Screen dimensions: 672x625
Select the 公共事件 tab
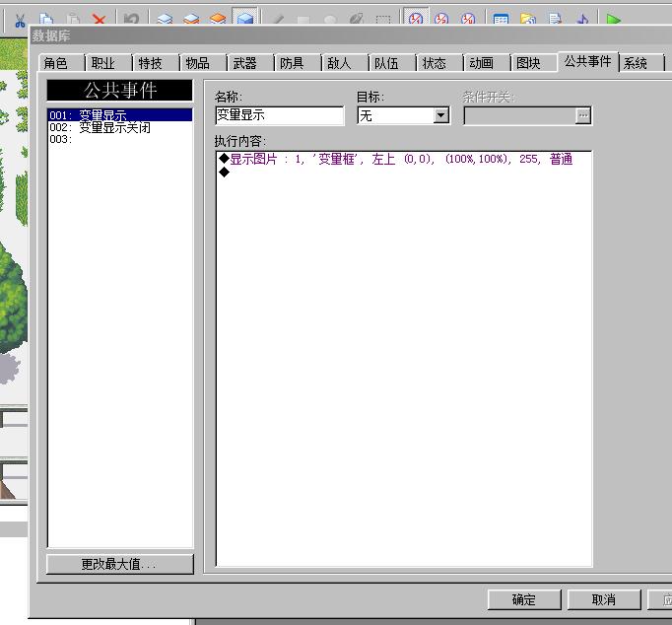[x=587, y=62]
